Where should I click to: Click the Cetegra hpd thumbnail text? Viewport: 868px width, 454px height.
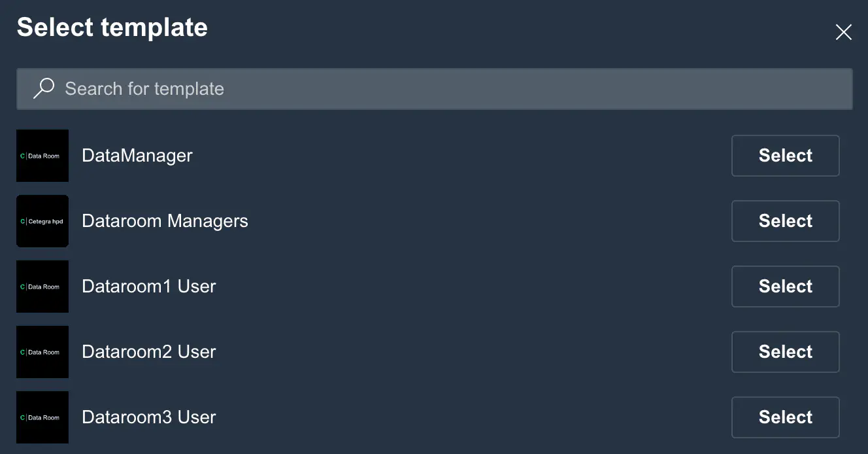click(x=46, y=222)
